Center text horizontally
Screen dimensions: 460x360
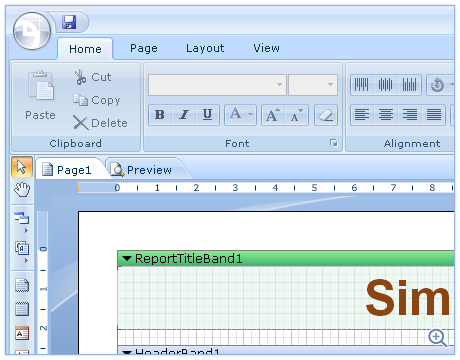(x=386, y=115)
